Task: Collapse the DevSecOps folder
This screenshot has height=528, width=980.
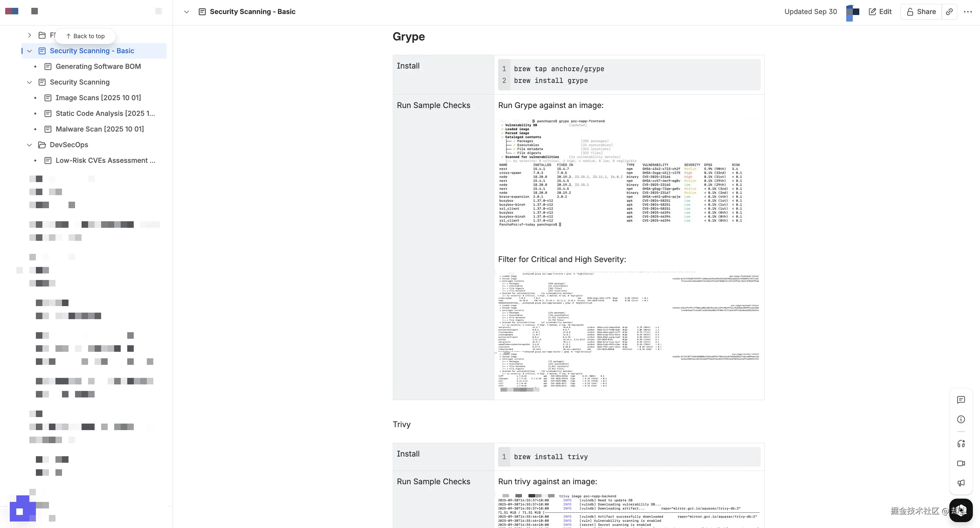Action: coord(29,145)
